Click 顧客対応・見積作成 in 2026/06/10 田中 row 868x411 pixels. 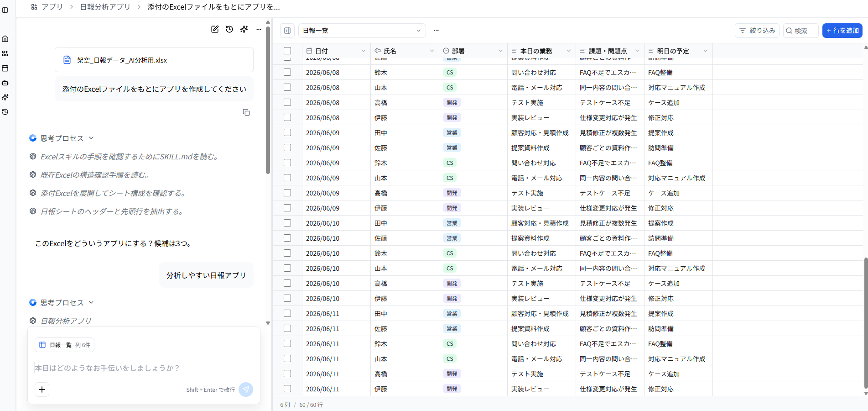(540, 223)
